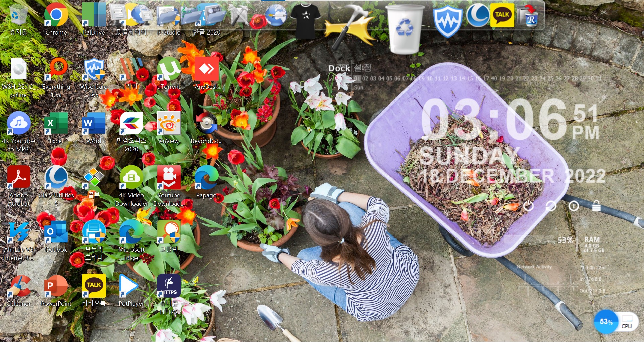Screen dimensions: 644x342
Task: Click the red-arrow R icon in the dock
Action: tap(528, 15)
